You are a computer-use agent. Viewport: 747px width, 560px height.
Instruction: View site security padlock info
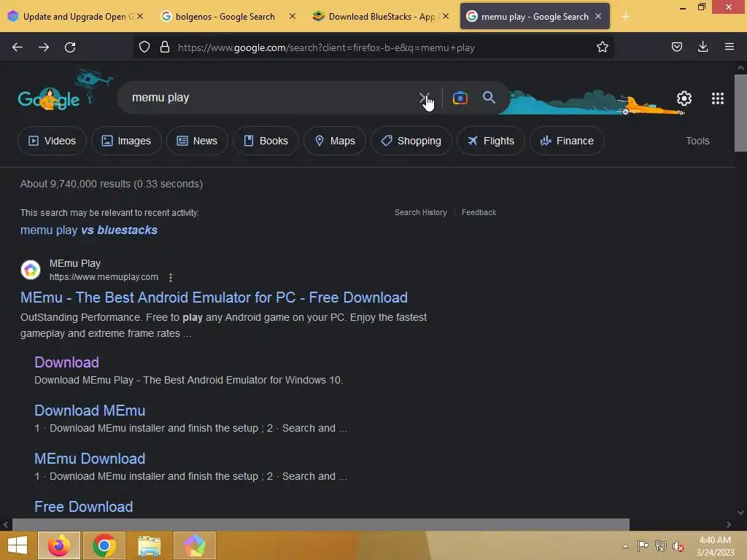tap(165, 47)
